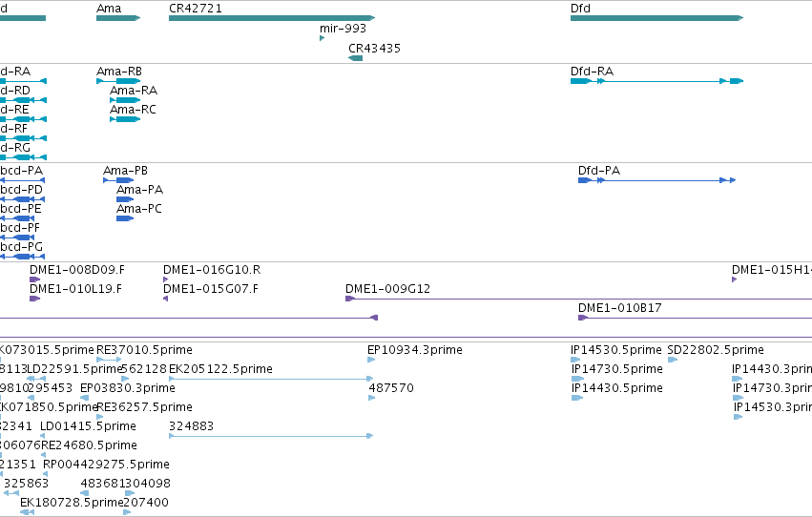Click the DME1-008D09.F marker
This screenshot has width=812, height=517.
[34, 280]
